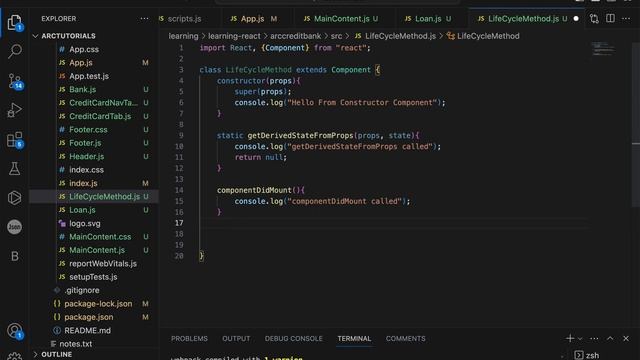
Task: Open index.js in the explorer
Action: point(83,183)
